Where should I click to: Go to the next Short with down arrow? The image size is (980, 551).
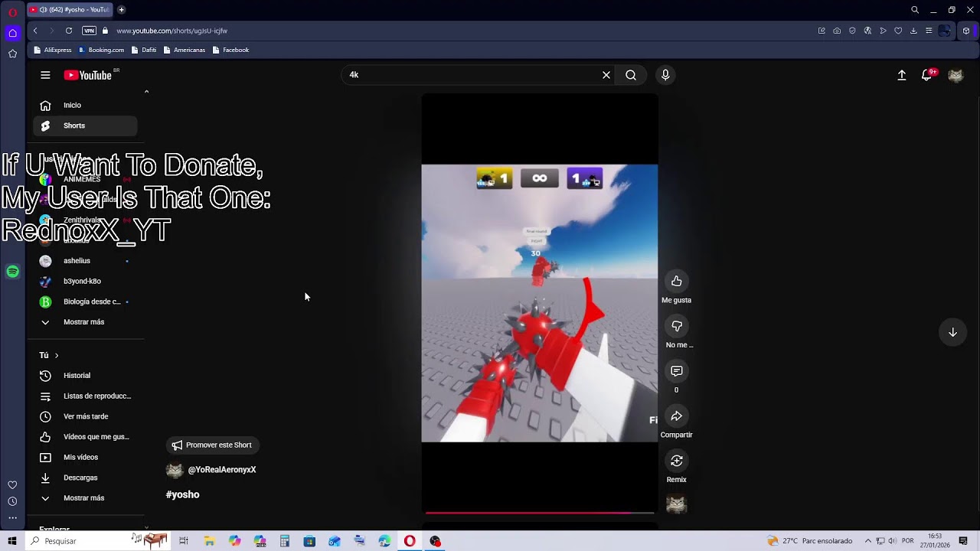point(952,332)
